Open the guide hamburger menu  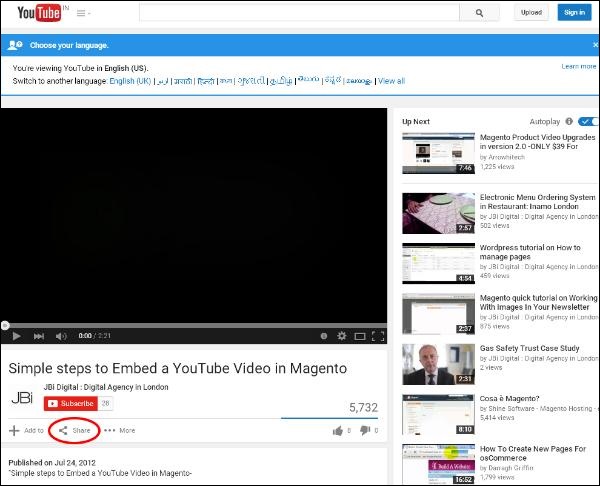(x=83, y=13)
